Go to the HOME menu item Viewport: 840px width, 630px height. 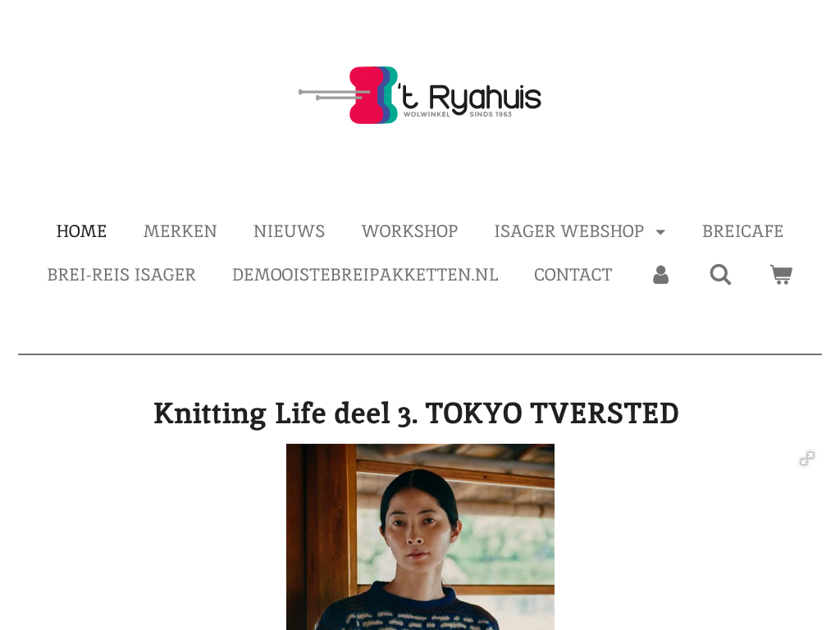click(81, 231)
